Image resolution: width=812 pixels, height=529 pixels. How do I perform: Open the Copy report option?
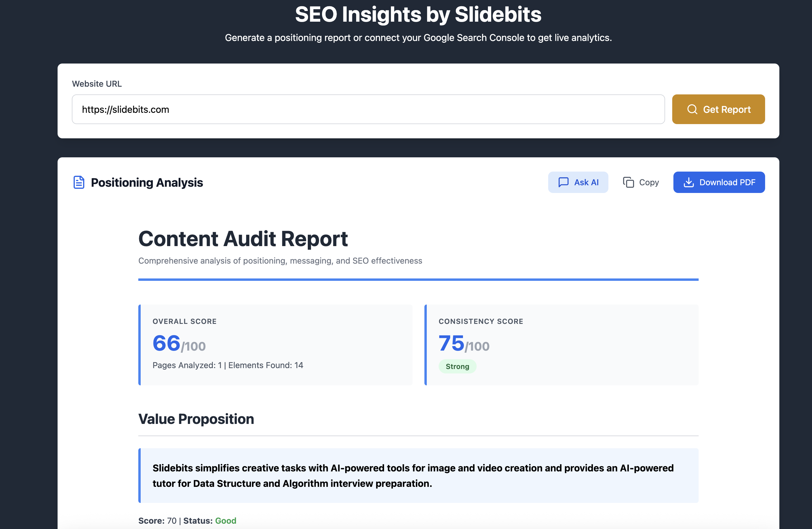pyautogui.click(x=640, y=182)
